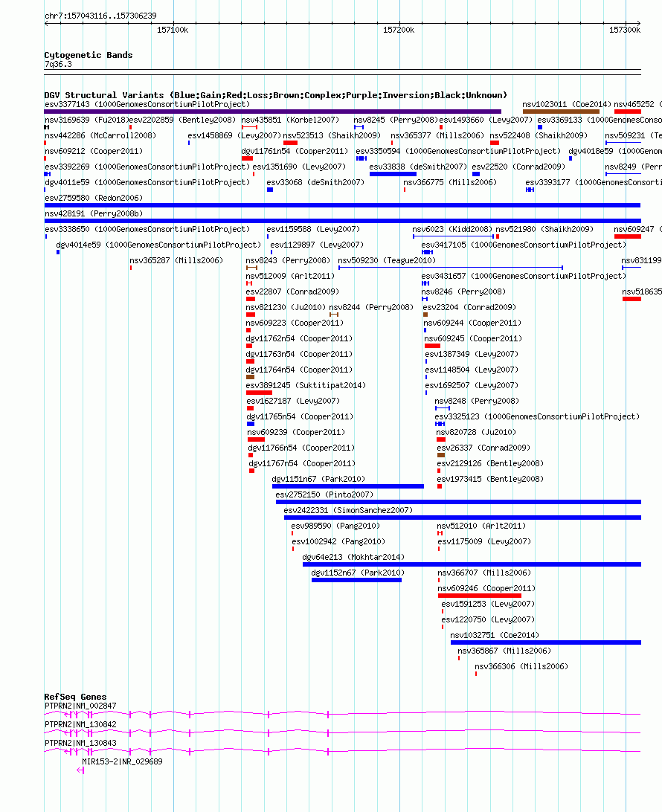
Task: Click the esv3891245 red loss bar
Action: click(x=259, y=393)
